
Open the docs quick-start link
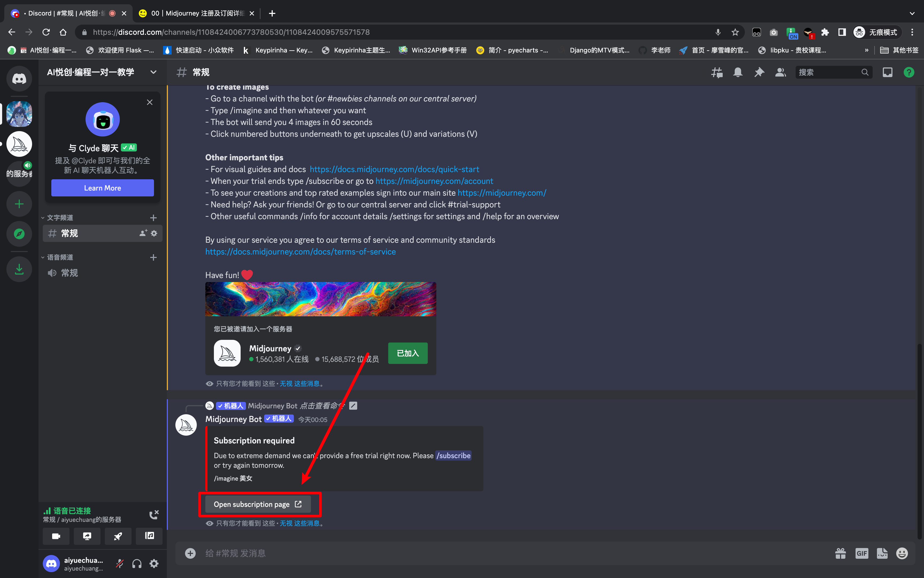pos(394,169)
